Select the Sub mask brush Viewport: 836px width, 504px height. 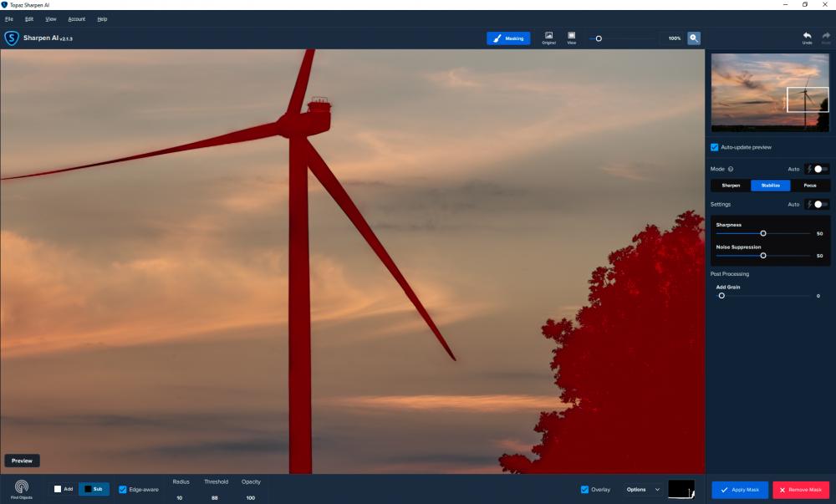(94, 489)
